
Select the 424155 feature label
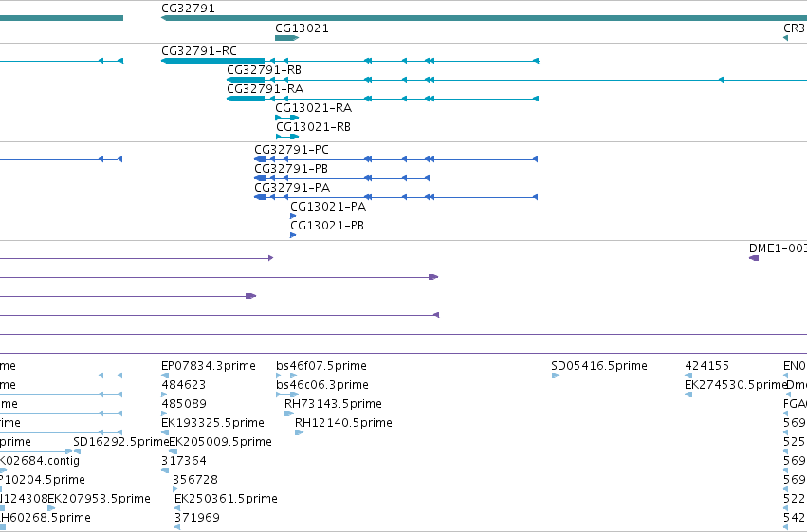tap(707, 366)
